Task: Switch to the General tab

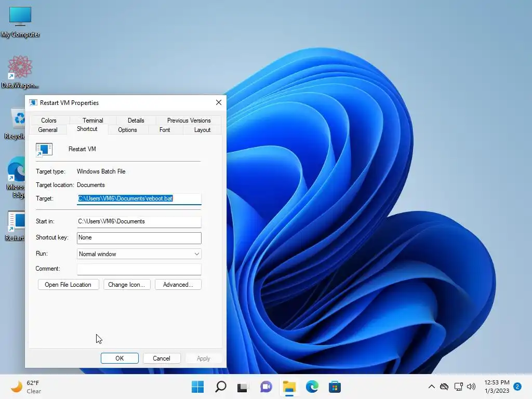Action: click(48, 130)
